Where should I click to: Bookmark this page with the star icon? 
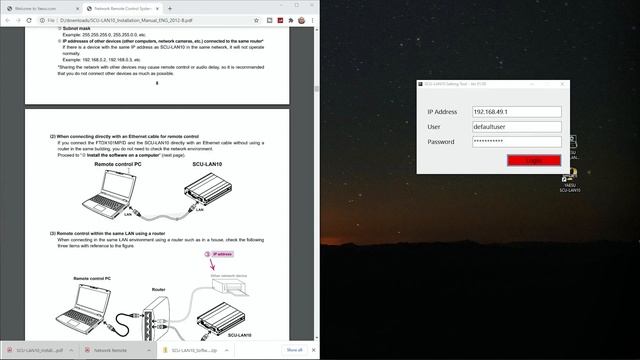click(256, 20)
